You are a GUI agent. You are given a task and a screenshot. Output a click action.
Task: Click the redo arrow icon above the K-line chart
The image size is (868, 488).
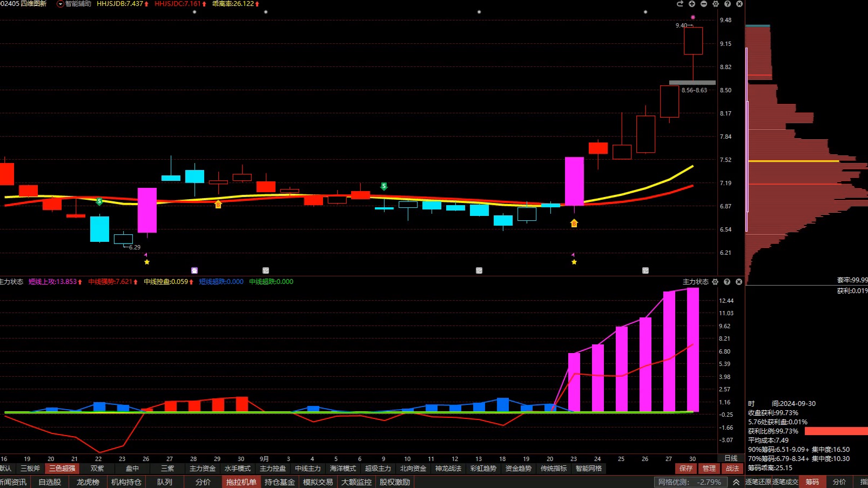680,4
